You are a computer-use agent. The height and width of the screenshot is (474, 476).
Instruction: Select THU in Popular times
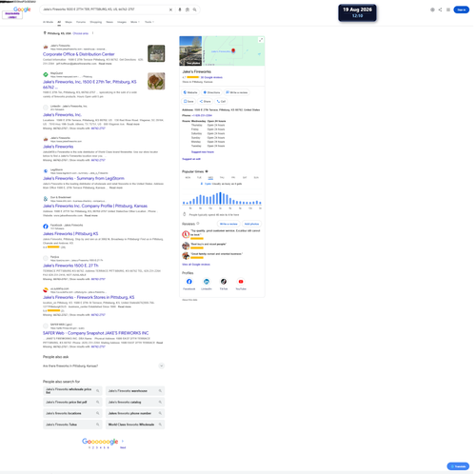(222, 178)
